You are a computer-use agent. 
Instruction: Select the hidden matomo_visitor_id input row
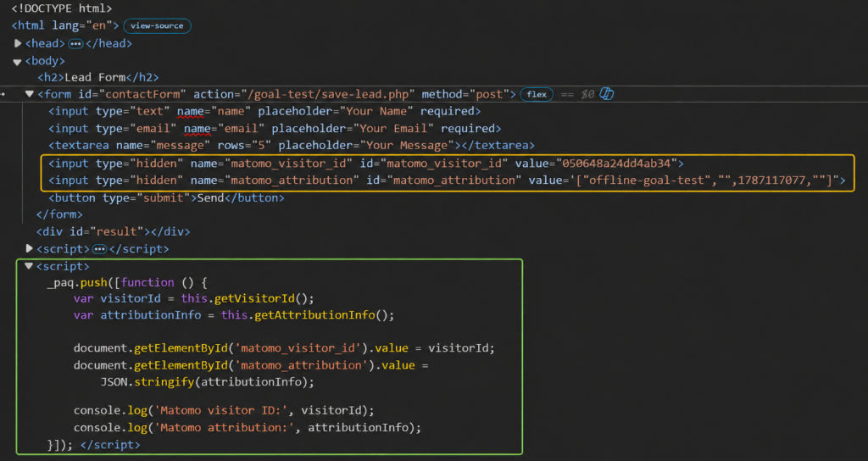pyautogui.click(x=366, y=164)
